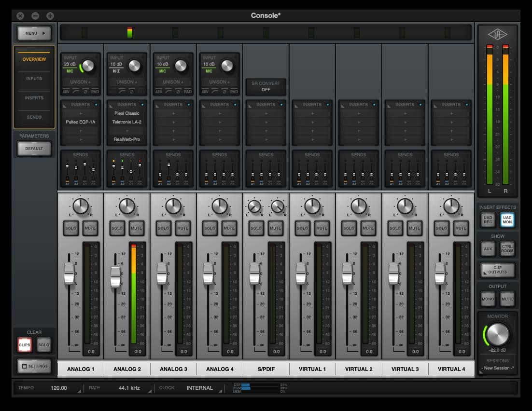Toggle MONO output
The height and width of the screenshot is (411, 532).
tap(488, 299)
